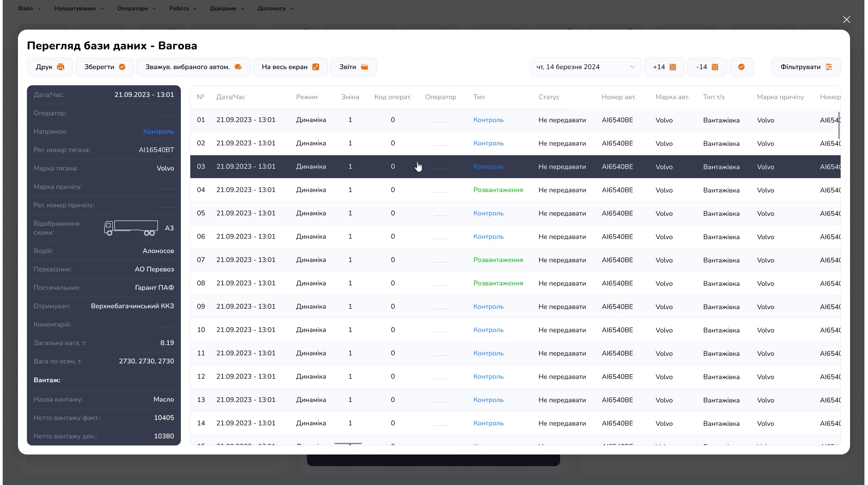The height and width of the screenshot is (485, 868).
Task: Click the driver name Алоносов
Action: click(158, 251)
